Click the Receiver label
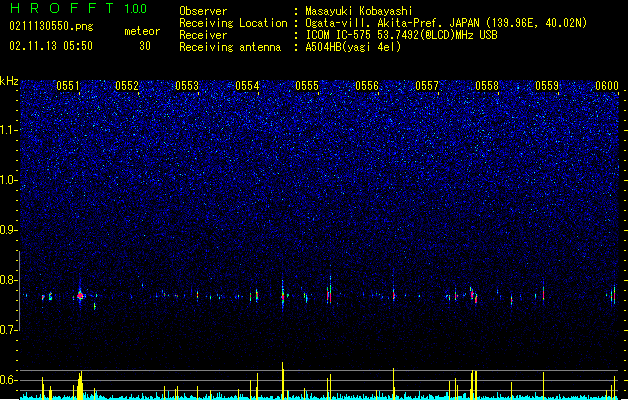Screen dimensions: 629x400 pos(203,35)
